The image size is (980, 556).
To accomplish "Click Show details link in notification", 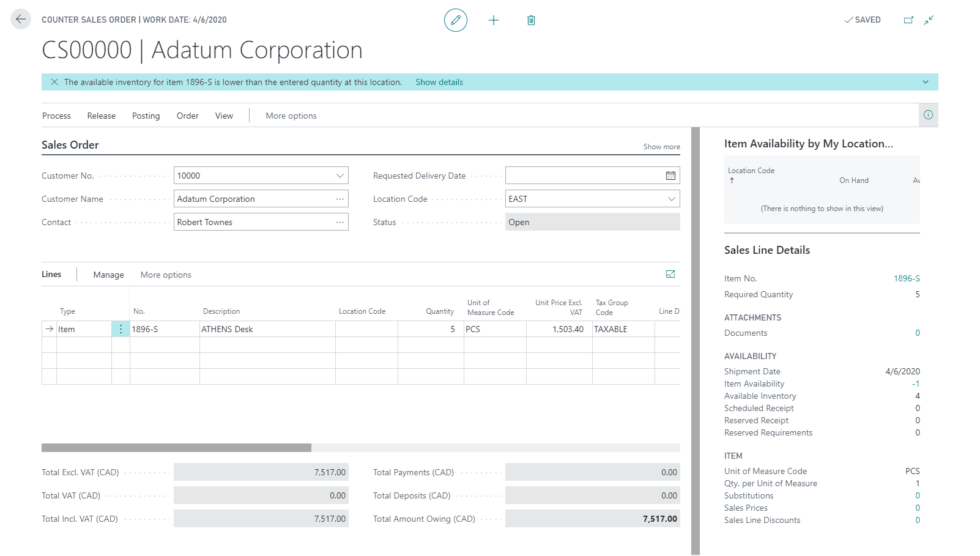I will (x=439, y=82).
